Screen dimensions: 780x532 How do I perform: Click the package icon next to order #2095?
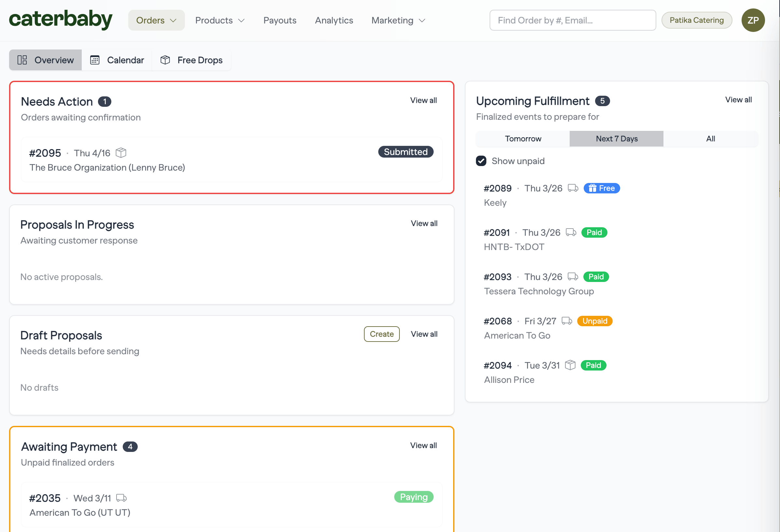[x=121, y=153]
